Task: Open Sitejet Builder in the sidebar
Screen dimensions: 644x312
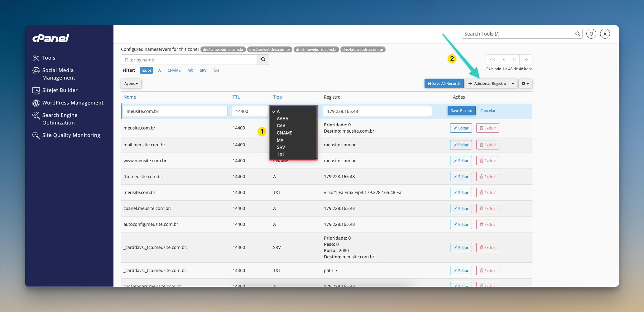Action: pyautogui.click(x=60, y=90)
